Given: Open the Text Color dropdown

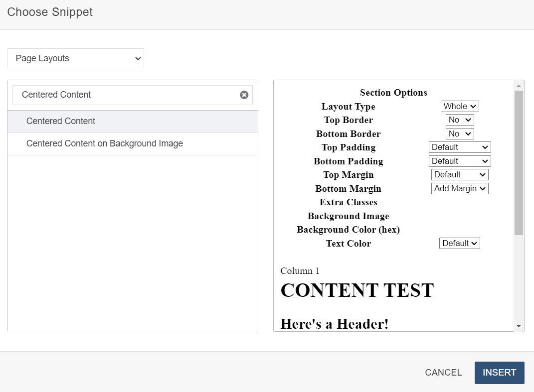Looking at the screenshot, I should click(x=459, y=243).
